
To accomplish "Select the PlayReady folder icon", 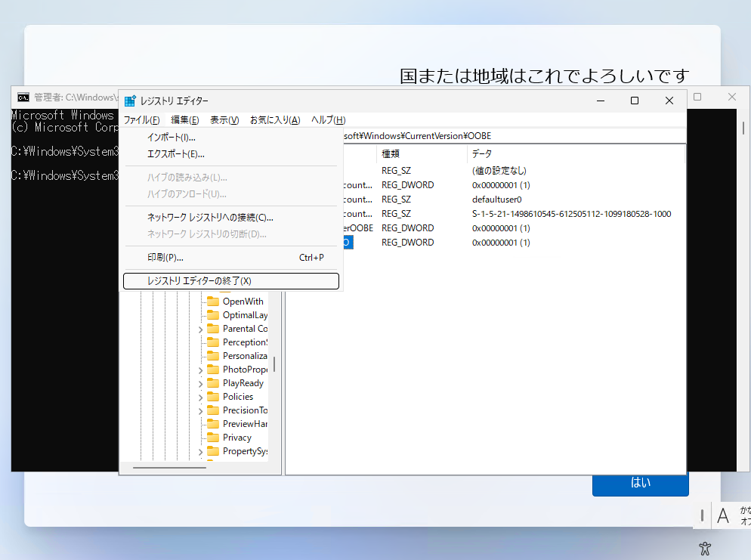I will coord(213,383).
